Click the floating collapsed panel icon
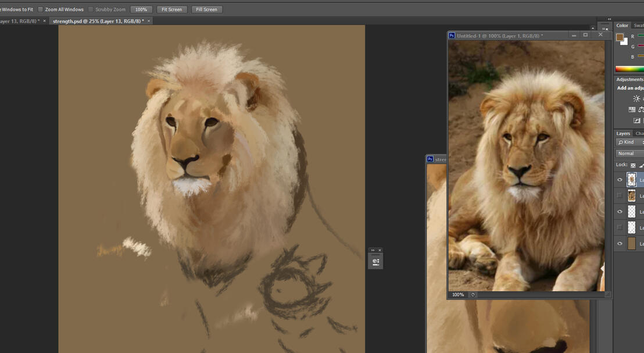 tap(375, 262)
